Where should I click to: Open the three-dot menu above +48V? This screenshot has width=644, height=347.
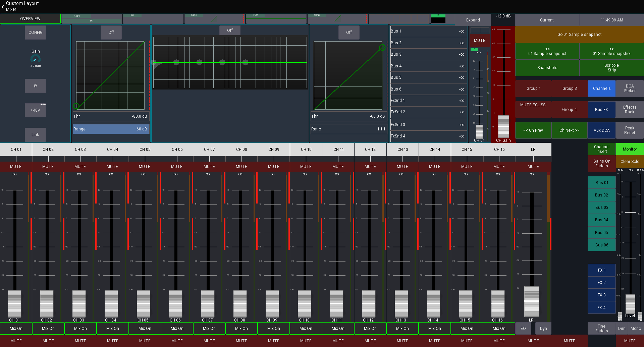(43, 104)
